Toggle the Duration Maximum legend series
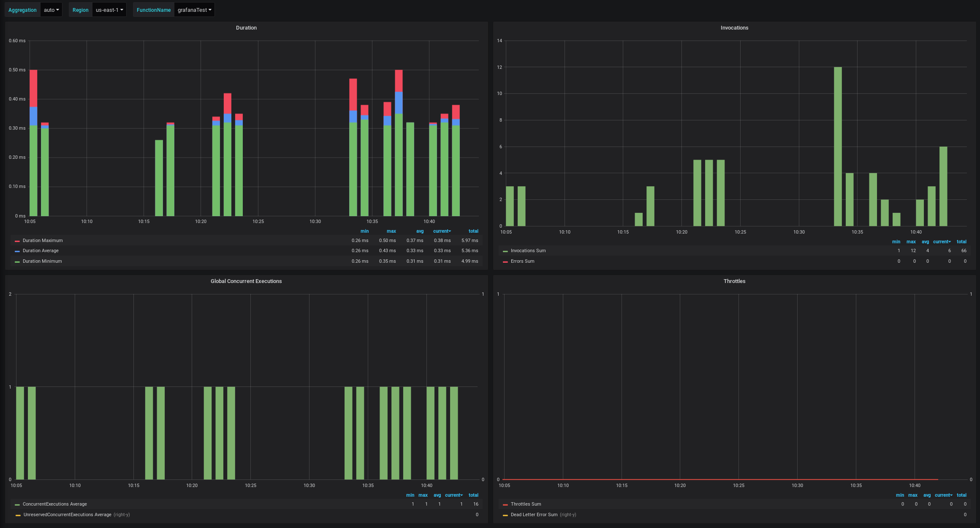980x528 pixels. tap(43, 241)
